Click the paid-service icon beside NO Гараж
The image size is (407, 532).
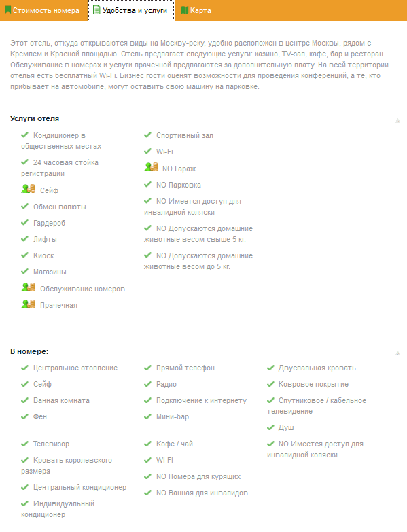click(152, 167)
